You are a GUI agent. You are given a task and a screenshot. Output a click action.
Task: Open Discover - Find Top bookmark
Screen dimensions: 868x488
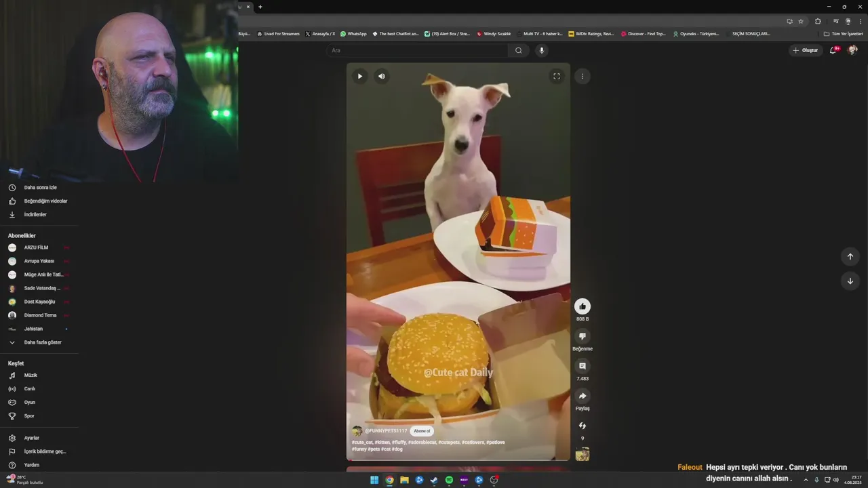tap(644, 33)
